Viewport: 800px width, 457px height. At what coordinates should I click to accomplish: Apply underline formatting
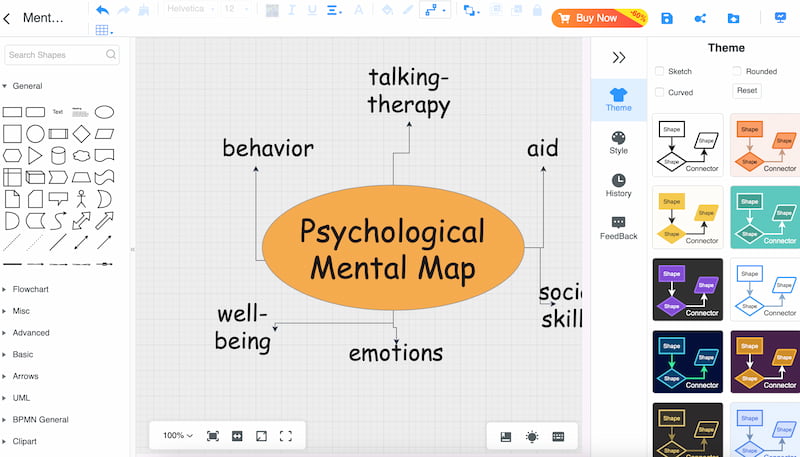(x=312, y=10)
